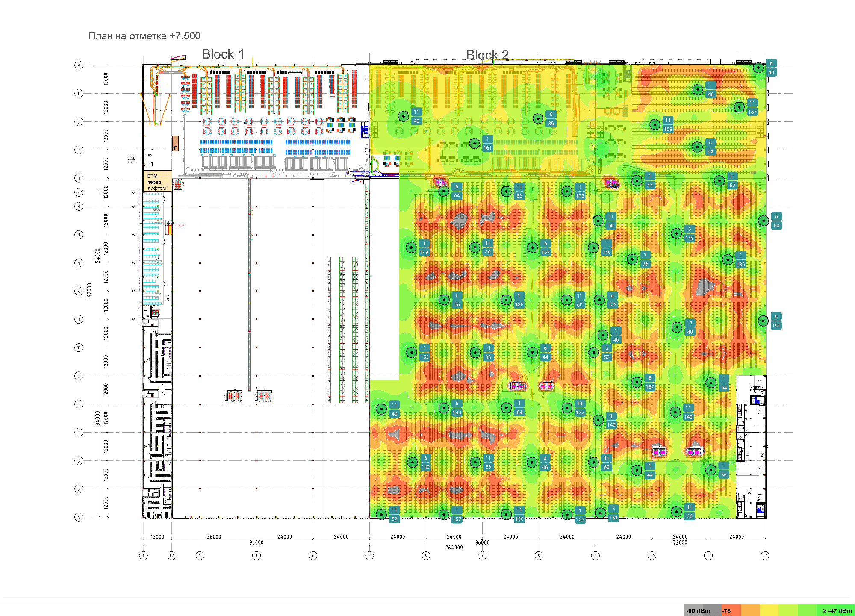Click the 'План на отметке +7.500' title

click(144, 36)
